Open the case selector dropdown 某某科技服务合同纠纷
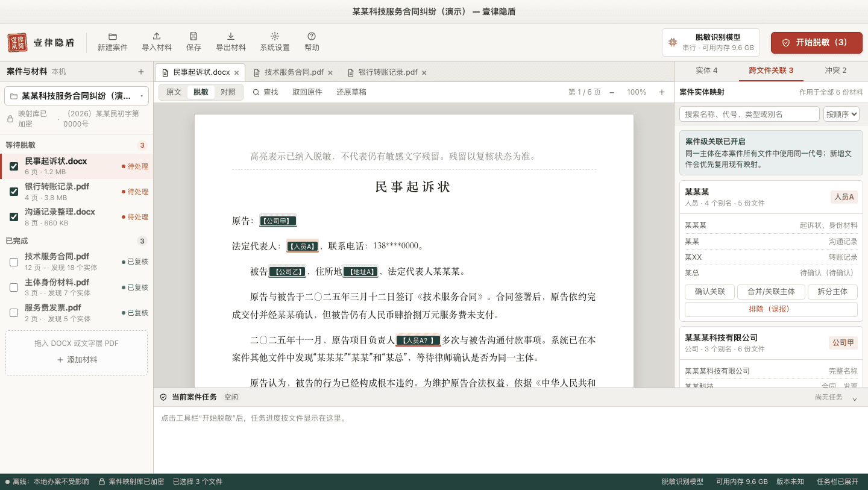 click(77, 96)
